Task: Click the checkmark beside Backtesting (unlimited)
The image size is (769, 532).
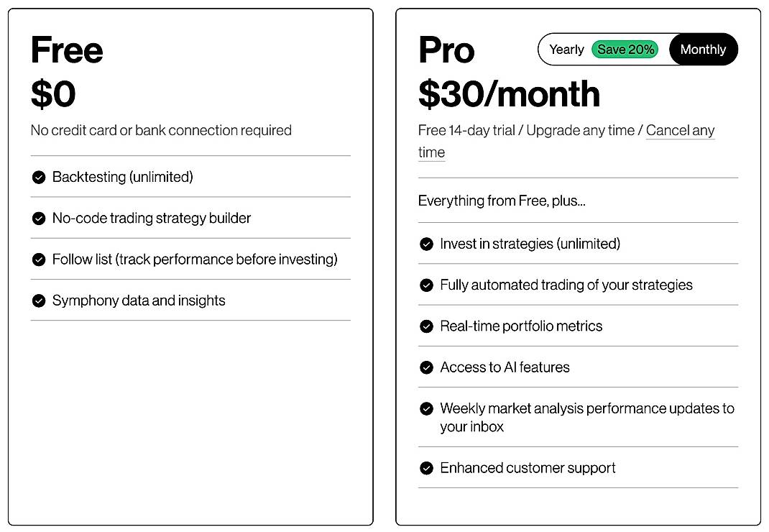Action: [39, 177]
